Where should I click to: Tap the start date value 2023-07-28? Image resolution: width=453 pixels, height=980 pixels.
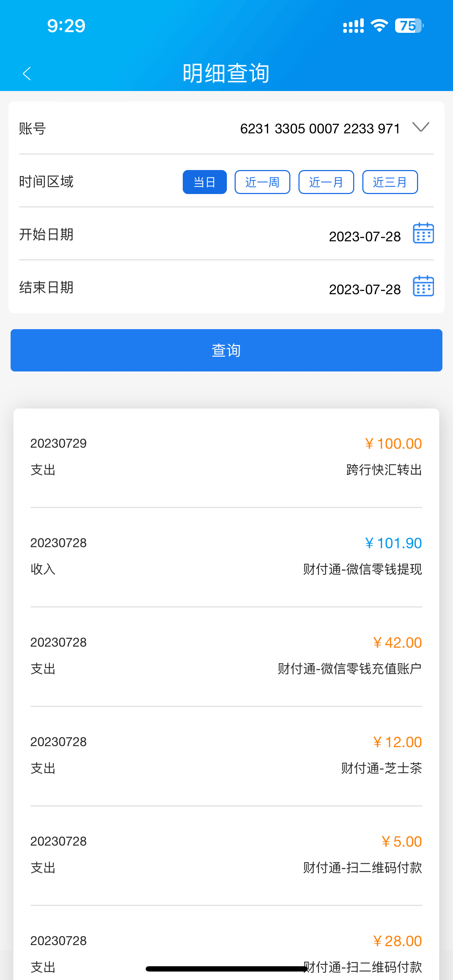point(364,237)
